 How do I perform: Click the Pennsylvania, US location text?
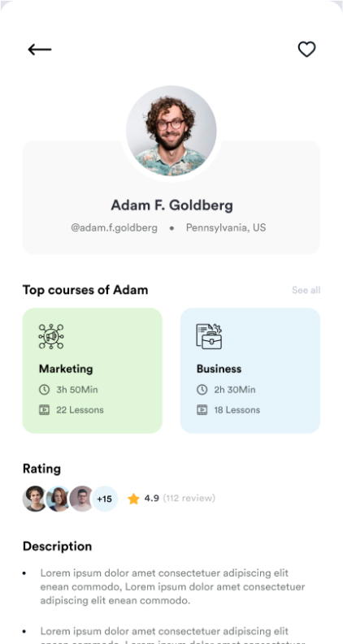226,227
